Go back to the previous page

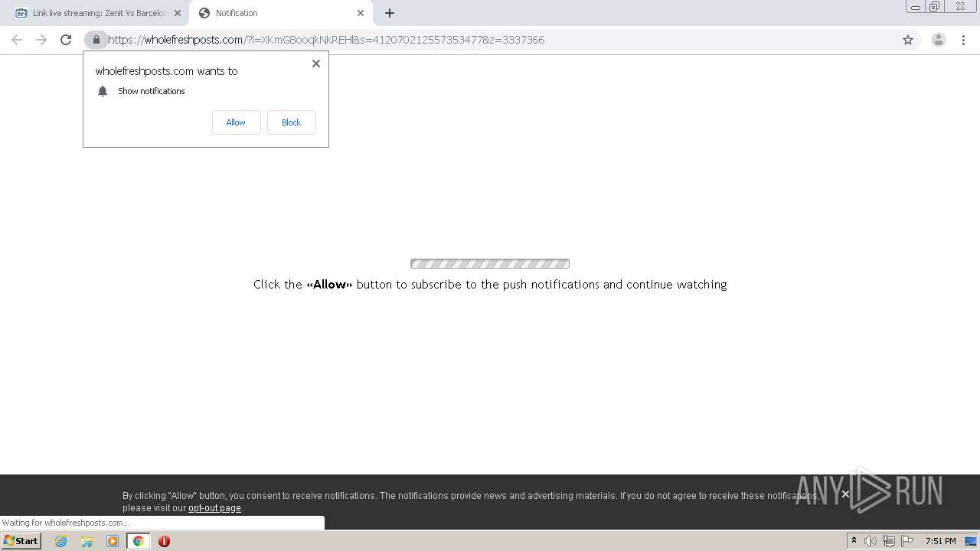tap(17, 40)
